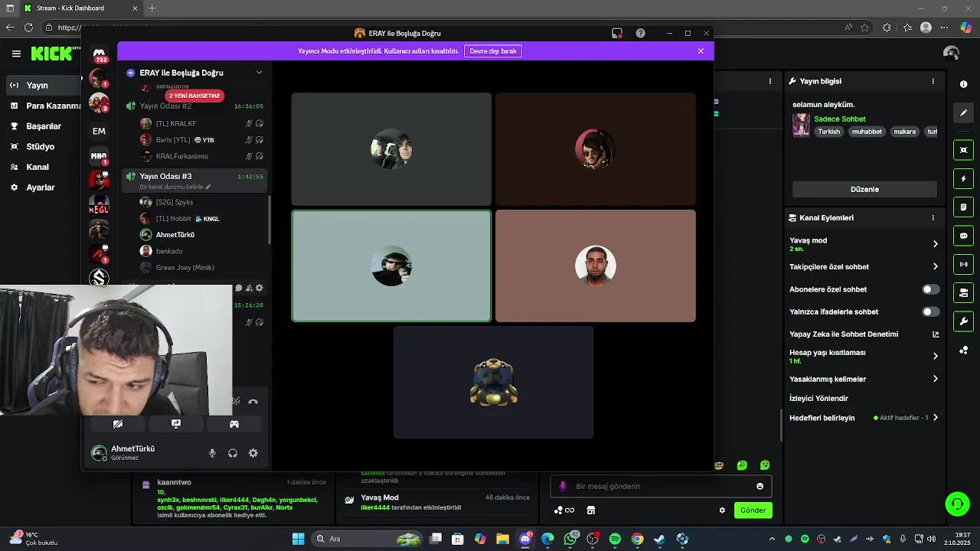This screenshot has width=980, height=551.
Task: Select the bottom robot avatar tile
Action: coord(493,383)
